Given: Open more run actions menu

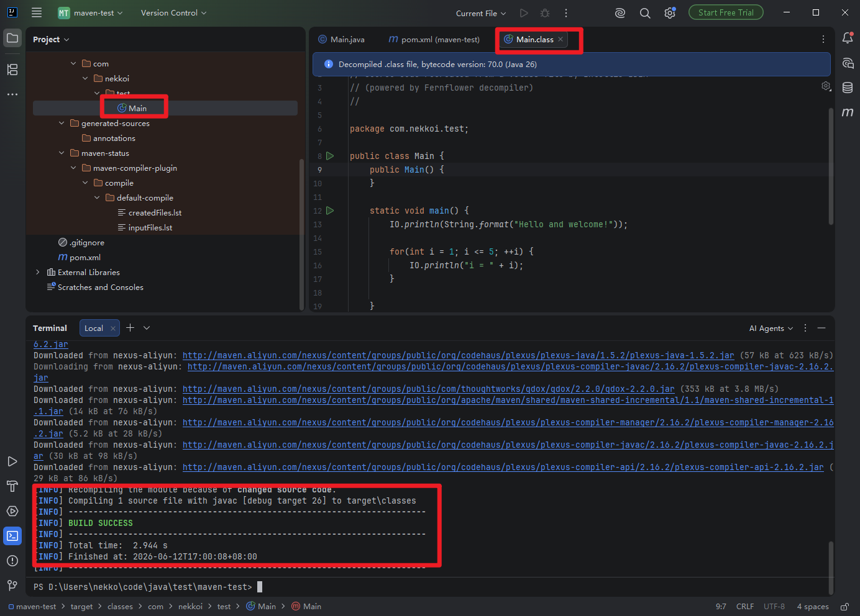Looking at the screenshot, I should tap(566, 13).
